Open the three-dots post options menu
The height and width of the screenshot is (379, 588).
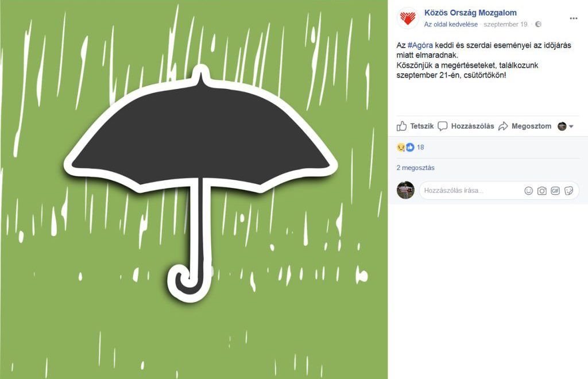click(x=574, y=18)
